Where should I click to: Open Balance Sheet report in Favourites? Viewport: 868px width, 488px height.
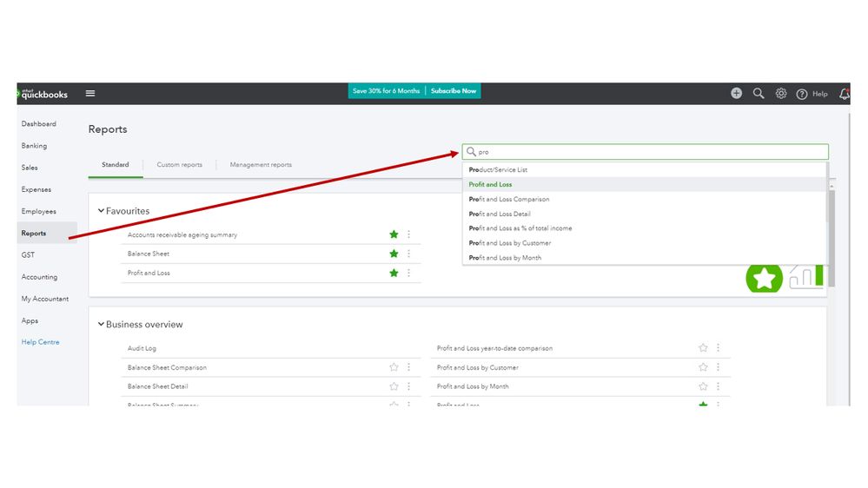click(149, 254)
